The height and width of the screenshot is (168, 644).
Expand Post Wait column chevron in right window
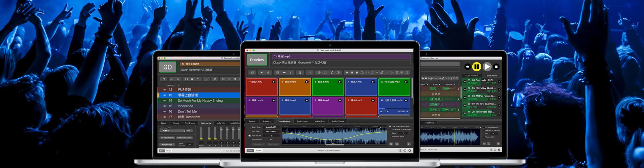coord(454,84)
